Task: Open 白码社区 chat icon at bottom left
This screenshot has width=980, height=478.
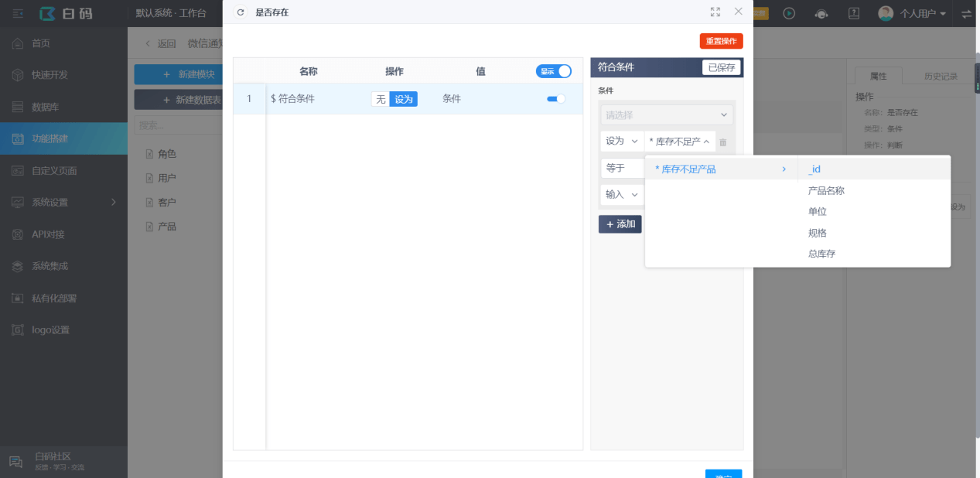Action: tap(16, 462)
